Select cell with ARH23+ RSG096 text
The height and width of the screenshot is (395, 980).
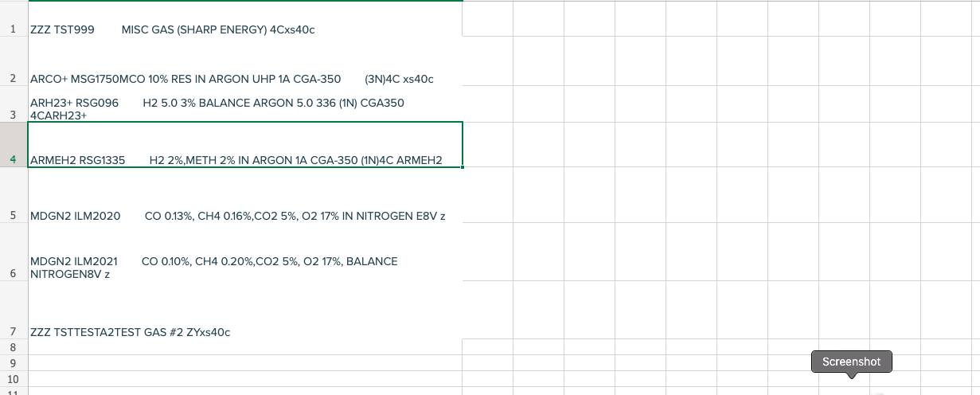[245, 105]
